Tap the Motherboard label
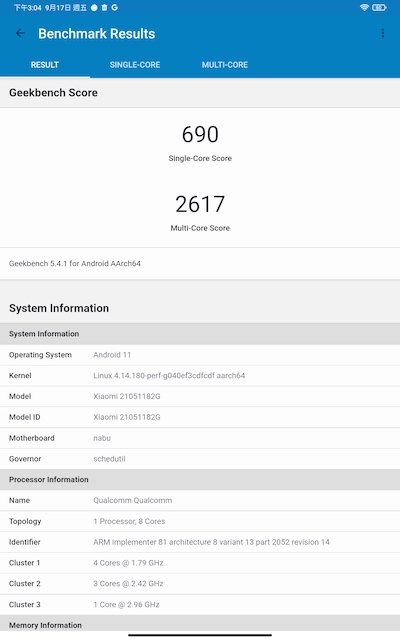The height and width of the screenshot is (640, 400). click(31, 438)
